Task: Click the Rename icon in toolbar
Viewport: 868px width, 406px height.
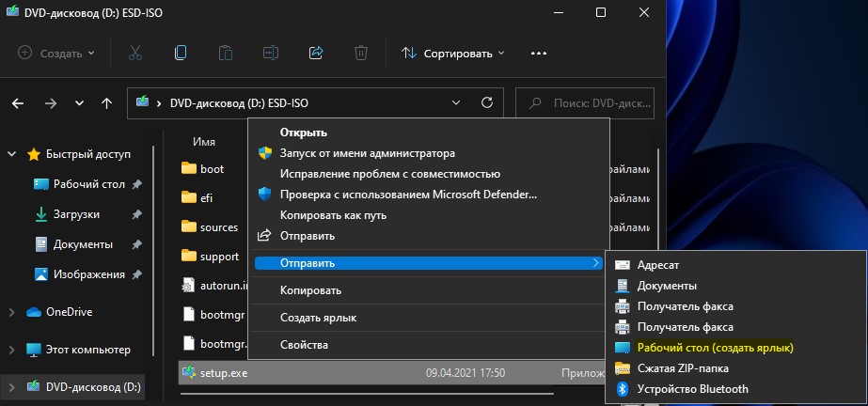Action: tap(271, 54)
